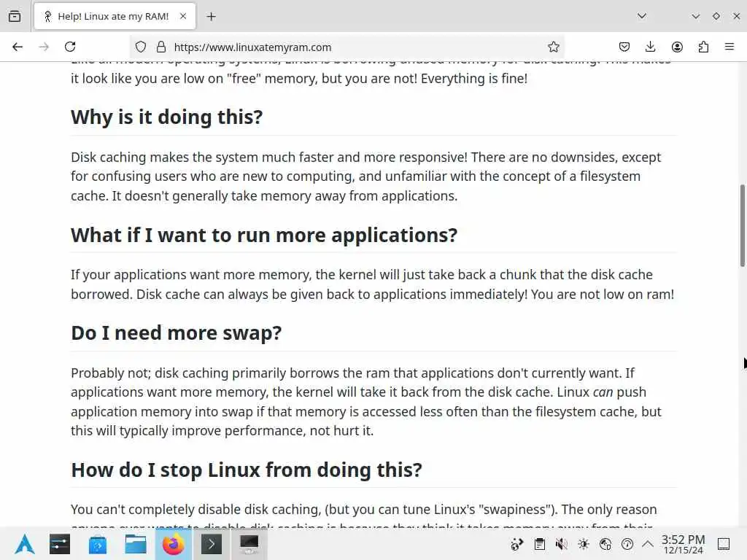
Task: Click "What if I want to run more applications?" heading
Action: (264, 236)
